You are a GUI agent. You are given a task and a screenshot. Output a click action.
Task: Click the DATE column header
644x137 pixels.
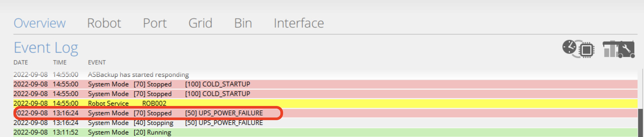(21, 62)
